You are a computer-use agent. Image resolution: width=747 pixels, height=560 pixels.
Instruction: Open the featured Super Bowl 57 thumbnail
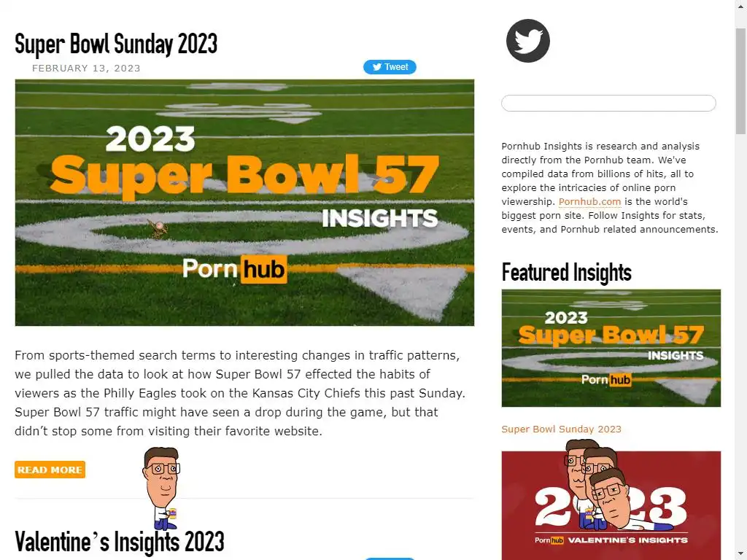[611, 348]
